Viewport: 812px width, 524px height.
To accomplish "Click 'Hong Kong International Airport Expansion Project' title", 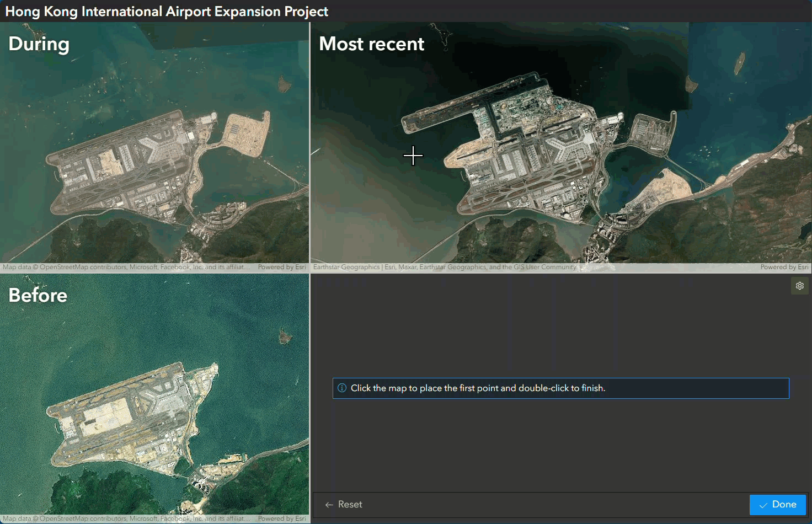I will pyautogui.click(x=167, y=12).
